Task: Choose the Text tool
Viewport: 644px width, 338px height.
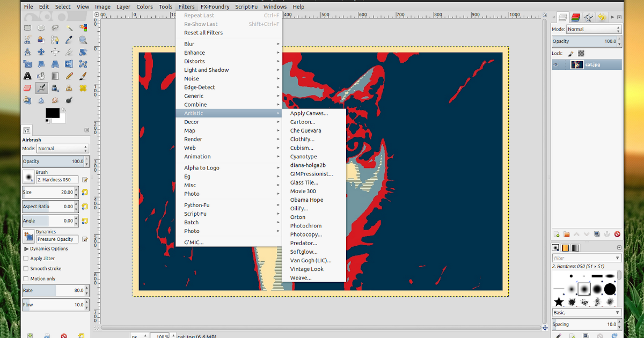Action: tap(27, 76)
